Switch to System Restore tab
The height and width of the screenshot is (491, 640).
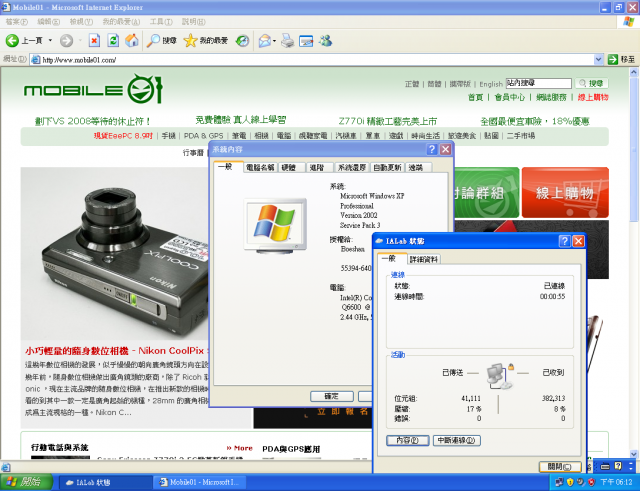(351, 167)
